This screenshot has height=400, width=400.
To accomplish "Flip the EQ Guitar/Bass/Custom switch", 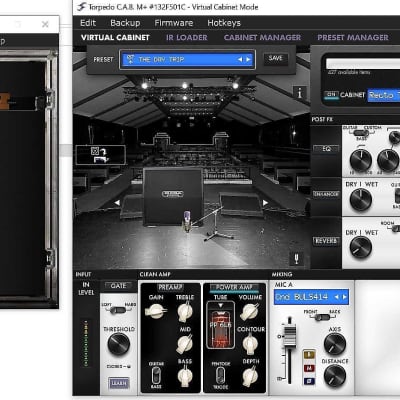I will point(361,133).
